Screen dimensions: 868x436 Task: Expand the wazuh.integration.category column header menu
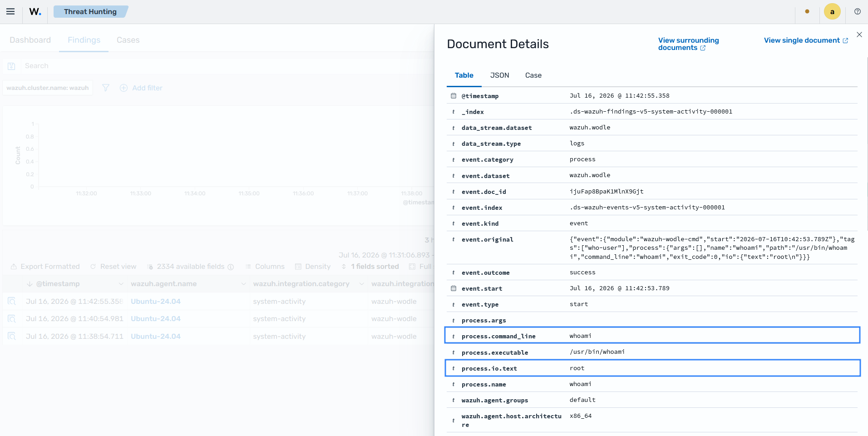tap(361, 284)
